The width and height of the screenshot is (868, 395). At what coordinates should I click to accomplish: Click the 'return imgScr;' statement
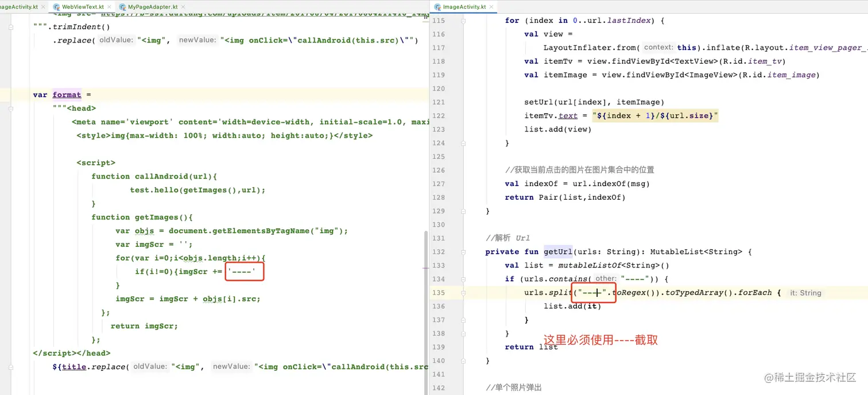[x=145, y=326]
